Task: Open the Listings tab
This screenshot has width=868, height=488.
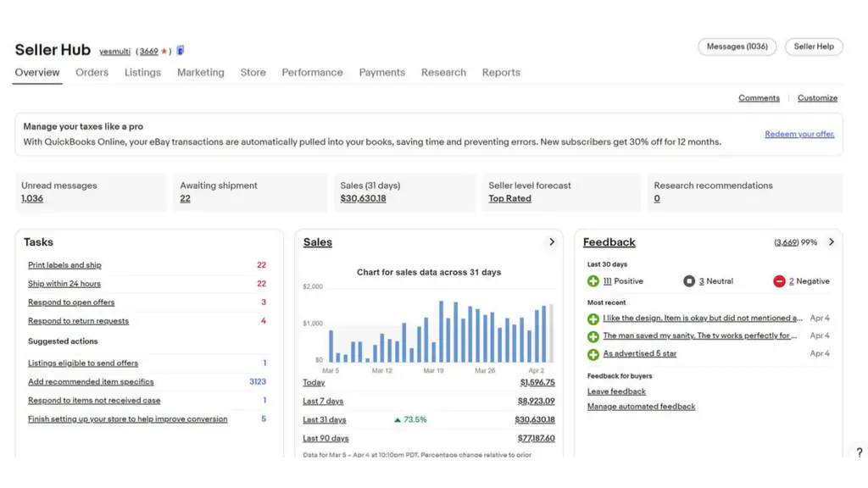Action: pos(142,73)
